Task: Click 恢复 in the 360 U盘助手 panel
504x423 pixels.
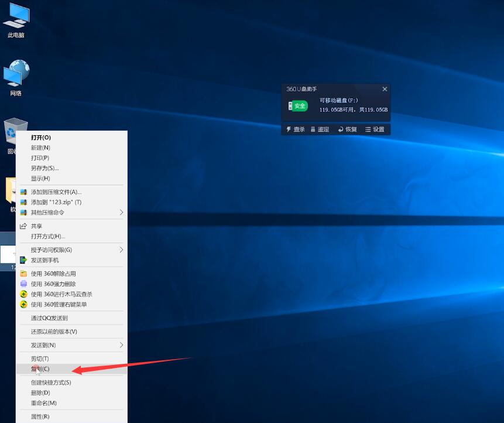Action: (348, 129)
